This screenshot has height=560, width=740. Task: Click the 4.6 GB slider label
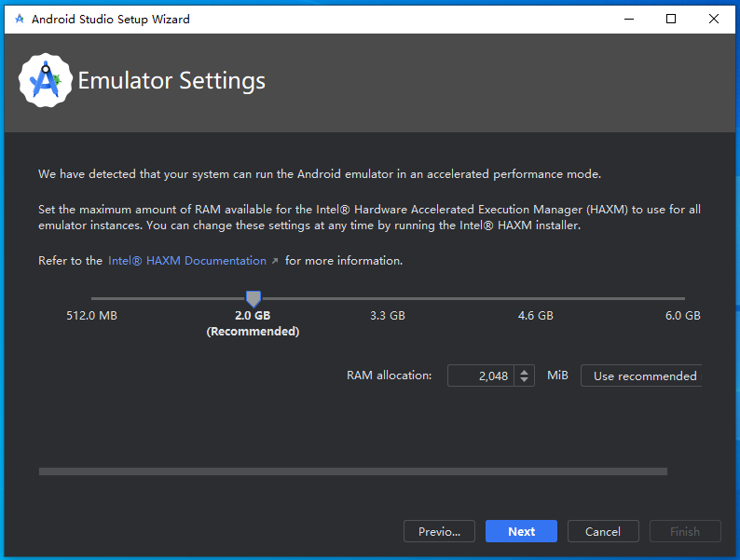(x=535, y=316)
